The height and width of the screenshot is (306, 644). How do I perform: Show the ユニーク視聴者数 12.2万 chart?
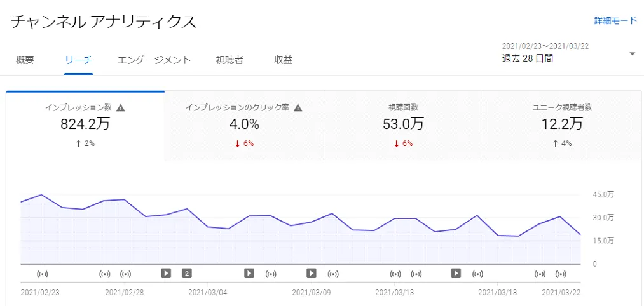click(562, 125)
